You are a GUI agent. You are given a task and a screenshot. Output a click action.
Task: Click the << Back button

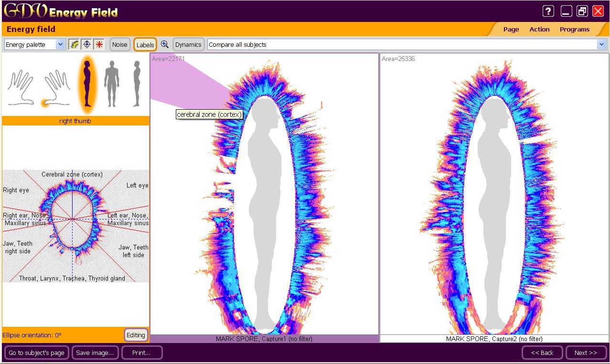click(542, 353)
